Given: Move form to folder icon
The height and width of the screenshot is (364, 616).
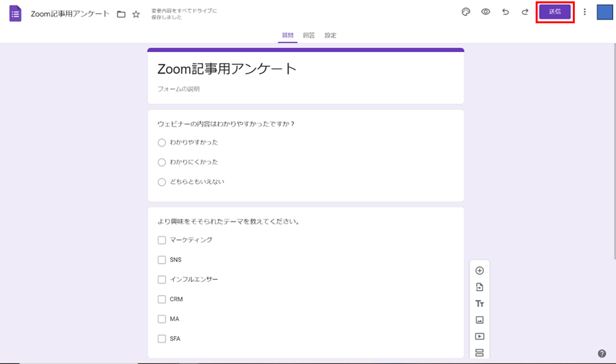Looking at the screenshot, I should [121, 15].
